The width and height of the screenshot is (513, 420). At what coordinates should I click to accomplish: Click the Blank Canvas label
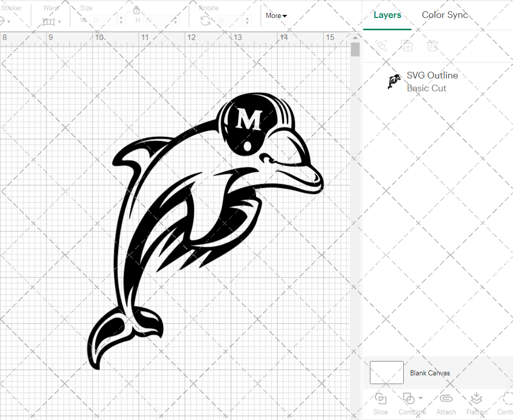click(430, 373)
